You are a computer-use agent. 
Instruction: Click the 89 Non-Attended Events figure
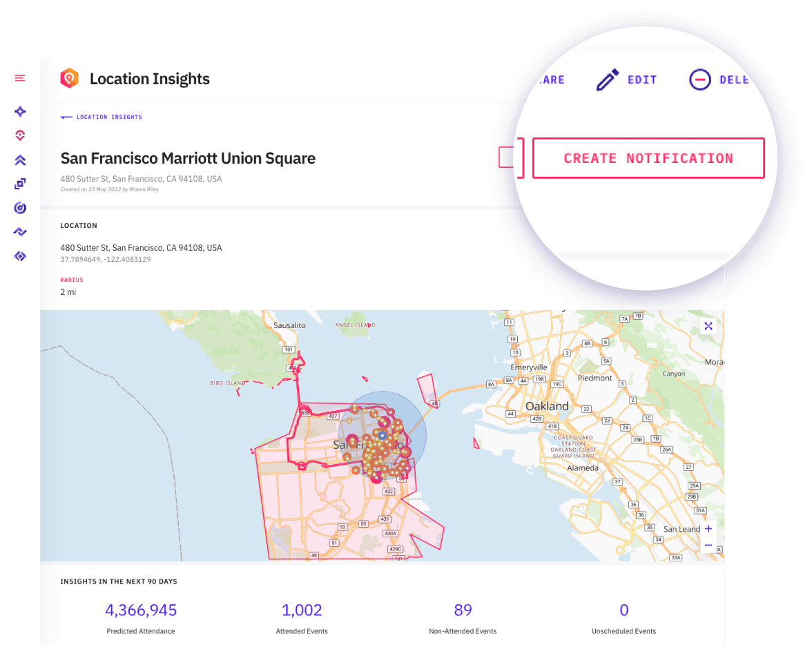coord(463,610)
